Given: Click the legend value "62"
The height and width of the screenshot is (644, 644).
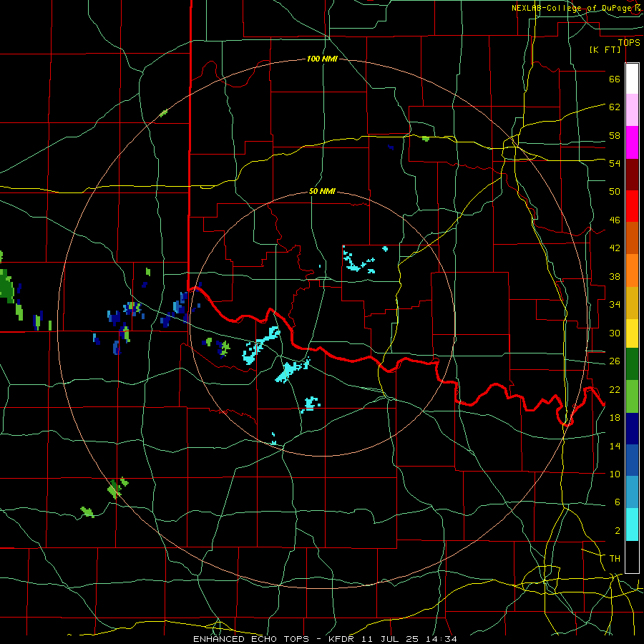Looking at the screenshot, I should [x=615, y=107].
